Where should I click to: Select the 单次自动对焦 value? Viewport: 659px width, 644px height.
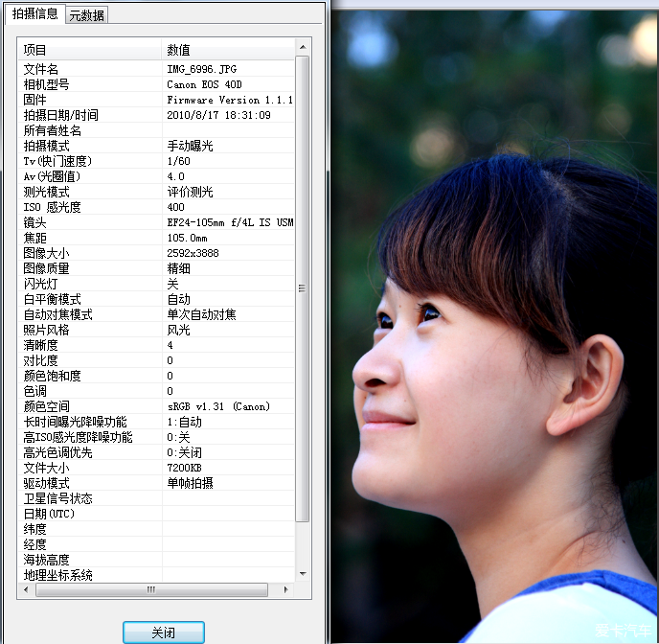(201, 314)
